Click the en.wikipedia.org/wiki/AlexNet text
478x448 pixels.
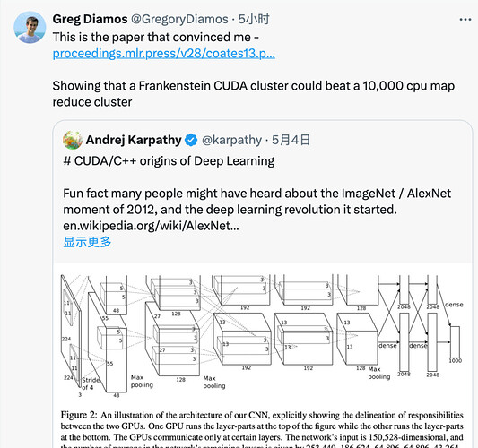[151, 226]
